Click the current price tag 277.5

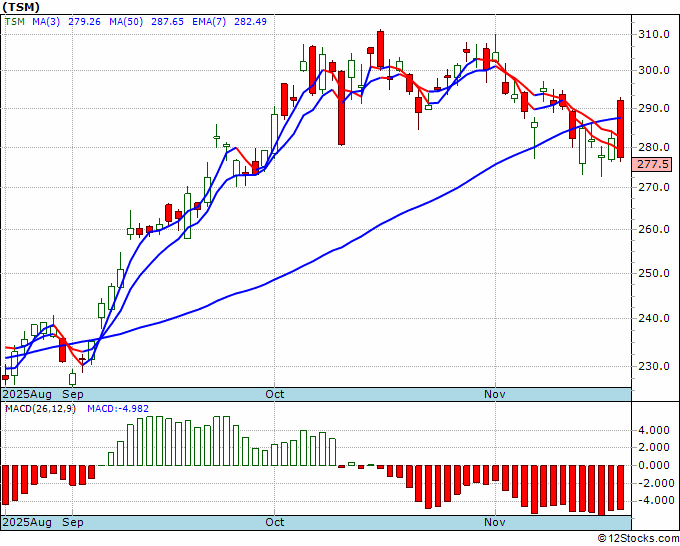(652, 164)
